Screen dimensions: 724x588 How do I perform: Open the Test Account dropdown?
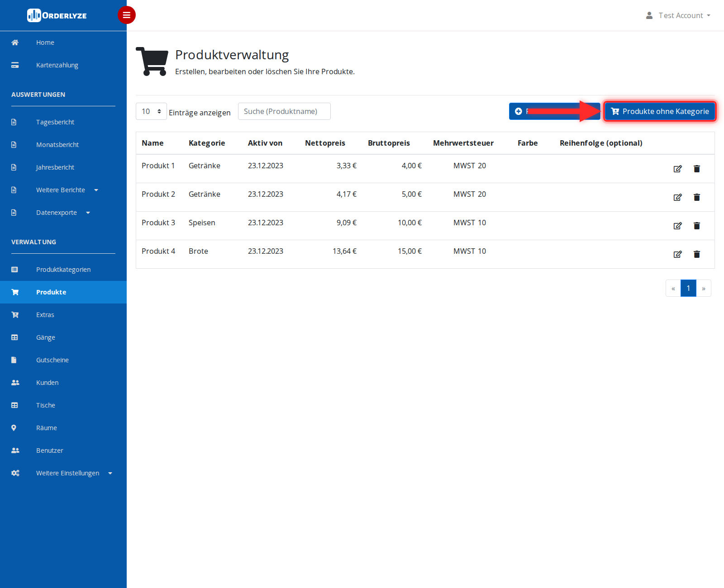[x=678, y=15]
